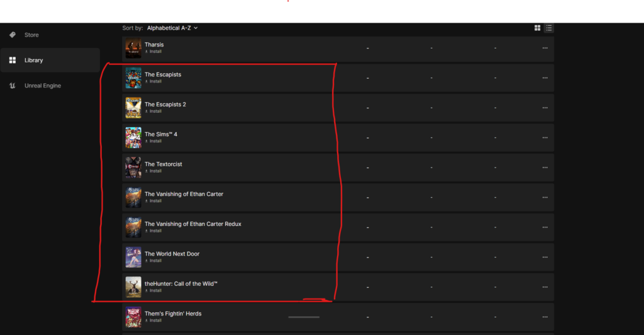Image resolution: width=644 pixels, height=335 pixels.
Task: Open more options for The Escapists 2
Action: pyautogui.click(x=545, y=108)
